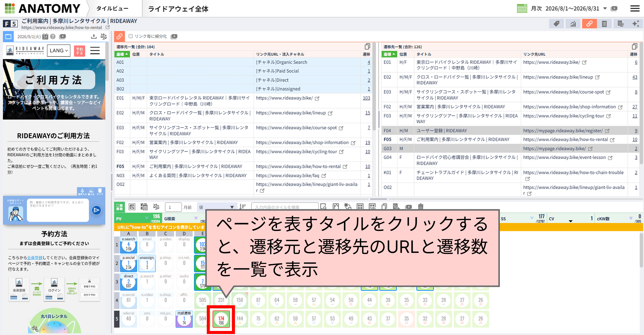Open transition count 103 for row E01

tap(366, 98)
